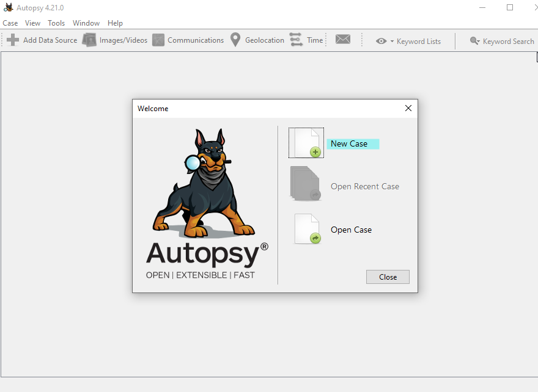Click the Open Recent Case stacked icon
The height and width of the screenshot is (392, 538).
click(x=306, y=183)
